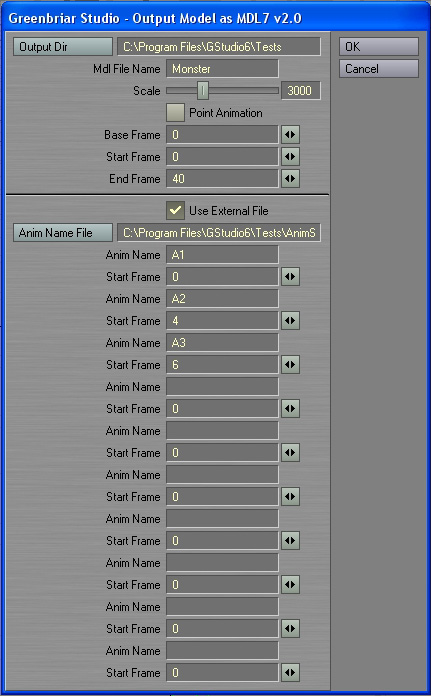Open the Anim Name File browser button
The width and height of the screenshot is (431, 696).
pyautogui.click(x=63, y=233)
